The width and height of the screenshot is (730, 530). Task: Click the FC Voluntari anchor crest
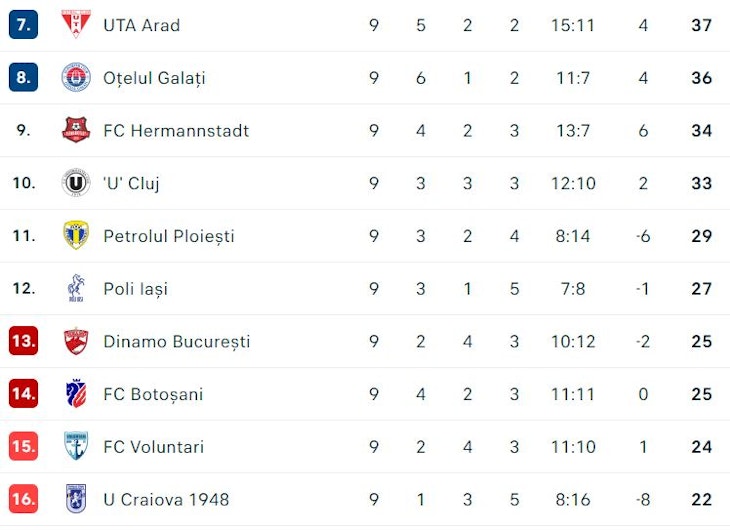[x=76, y=446]
